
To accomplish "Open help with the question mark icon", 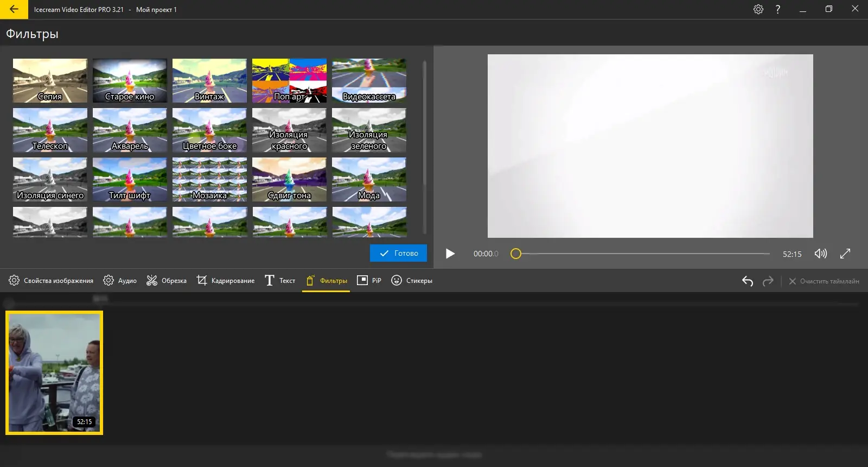I will pos(778,9).
